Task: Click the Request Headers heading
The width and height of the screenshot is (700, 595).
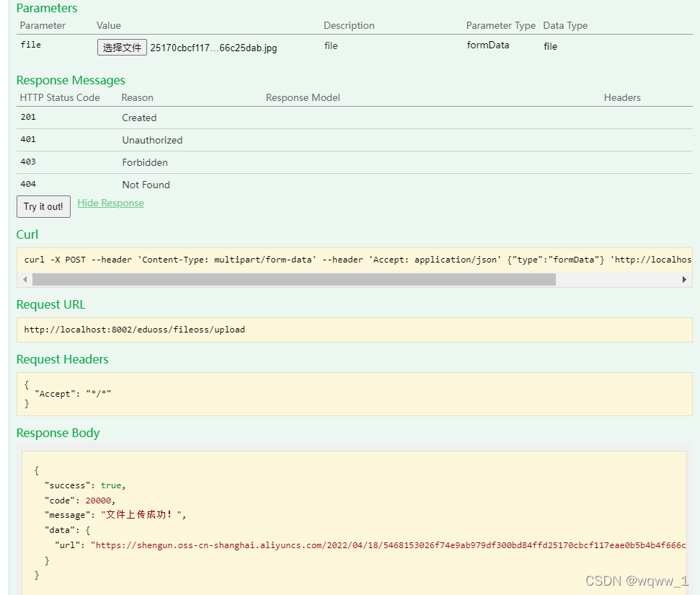Action: (x=63, y=359)
